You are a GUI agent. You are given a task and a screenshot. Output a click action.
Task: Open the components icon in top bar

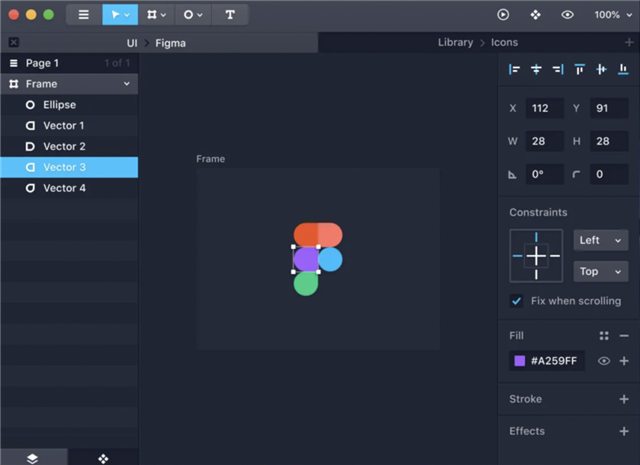tap(535, 15)
